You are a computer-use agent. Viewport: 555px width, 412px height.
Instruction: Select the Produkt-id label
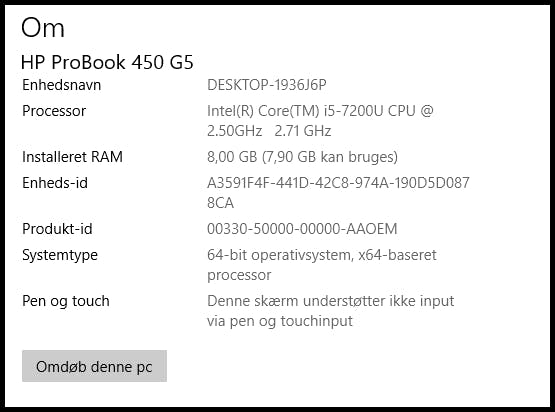(x=57, y=229)
